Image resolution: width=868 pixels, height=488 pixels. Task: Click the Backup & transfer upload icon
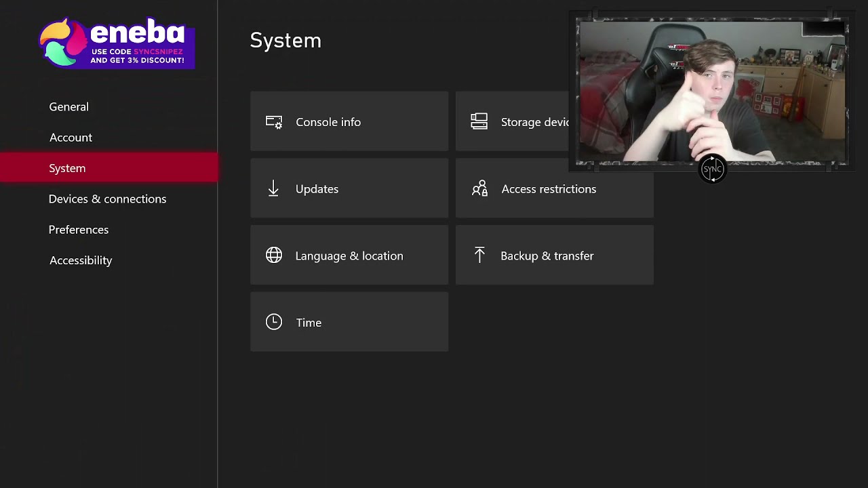pos(479,255)
